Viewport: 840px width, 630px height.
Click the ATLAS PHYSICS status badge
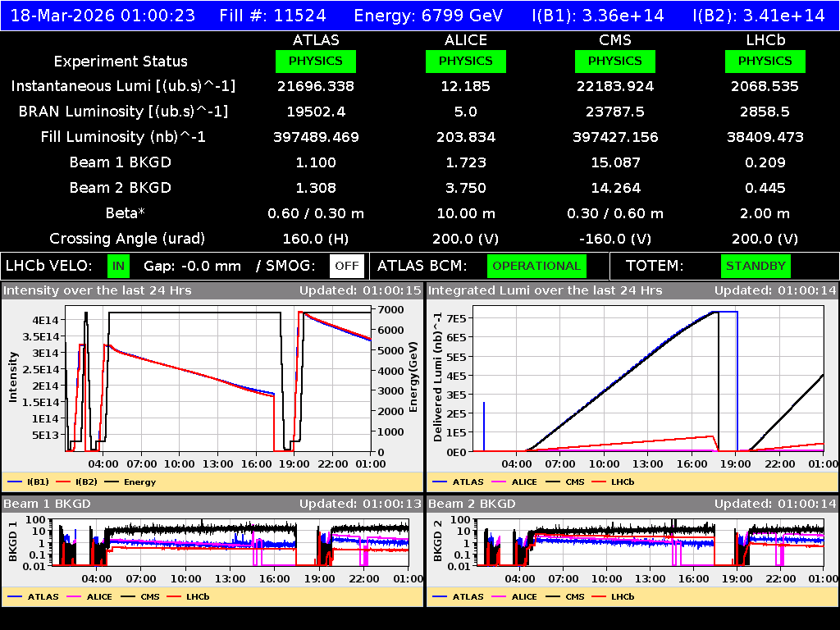tap(317, 61)
